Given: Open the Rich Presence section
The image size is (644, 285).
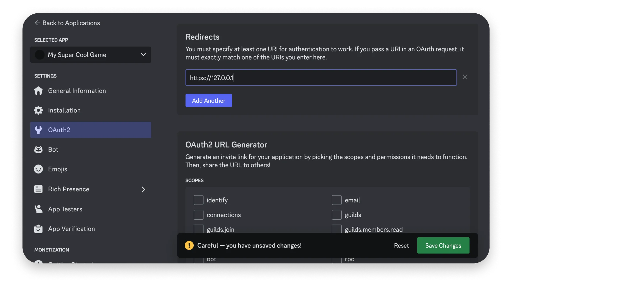Looking at the screenshot, I should pos(91,189).
